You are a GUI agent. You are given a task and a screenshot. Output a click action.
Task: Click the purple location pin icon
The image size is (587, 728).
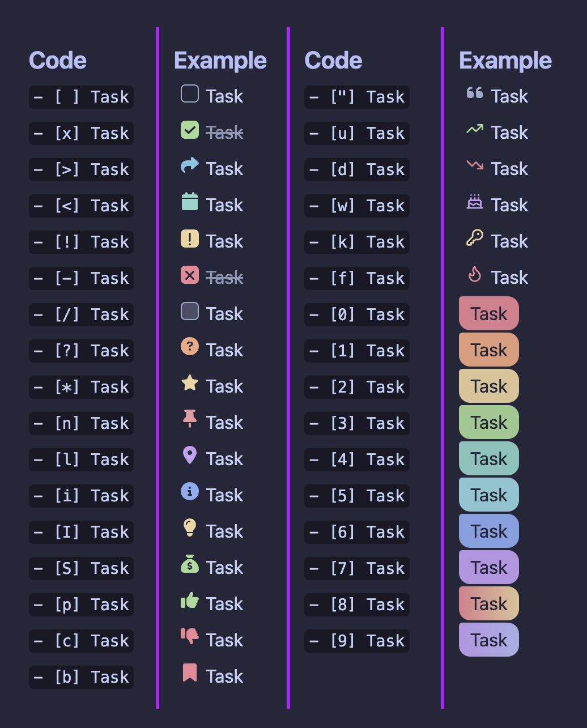click(x=190, y=455)
